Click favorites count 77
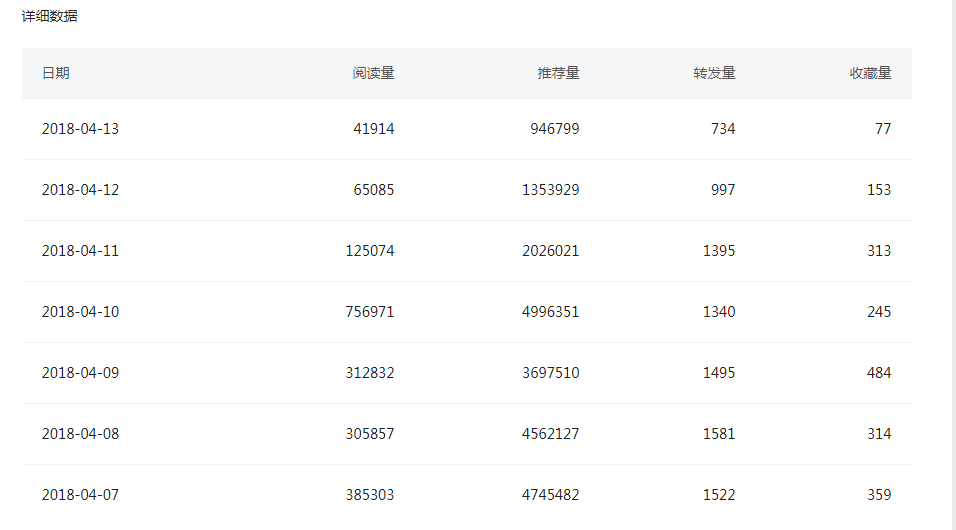Screen dimensions: 956x530 coord(883,129)
